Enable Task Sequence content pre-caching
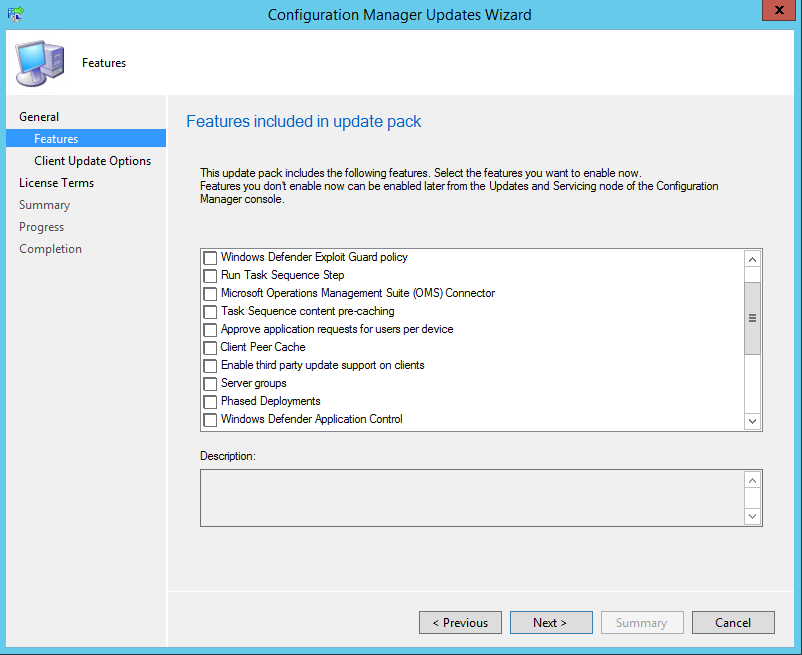Image resolution: width=802 pixels, height=655 pixels. pyautogui.click(x=210, y=312)
